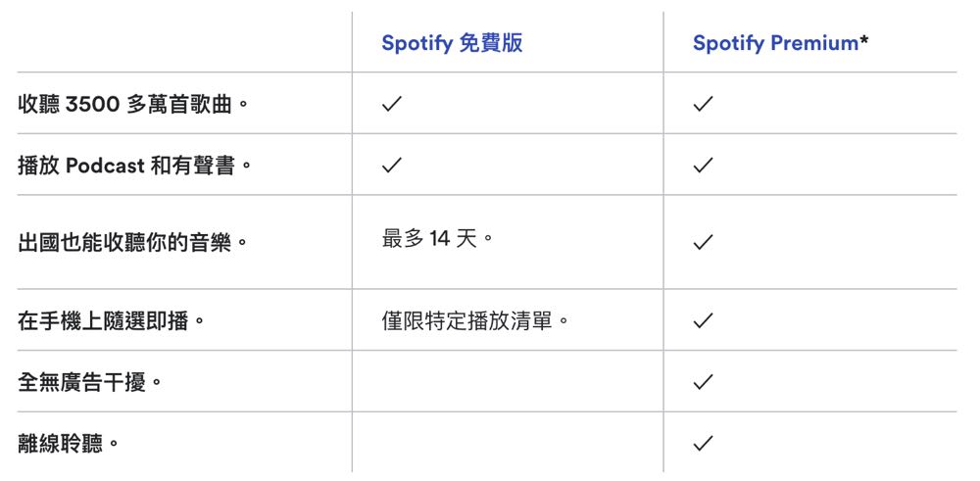Click the Premium checkmark for 播放 Podcast 和有聲書
The image size is (980, 481).
(703, 166)
